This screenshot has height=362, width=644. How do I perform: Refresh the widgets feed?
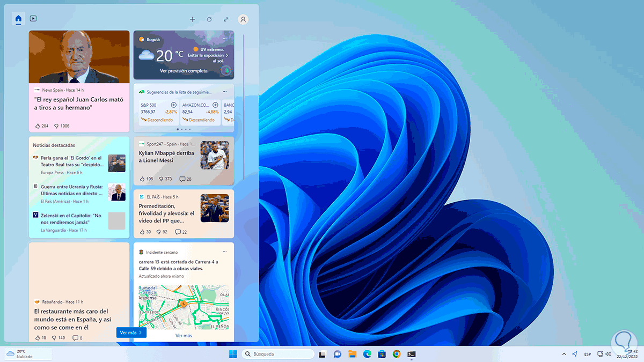pos(209,19)
